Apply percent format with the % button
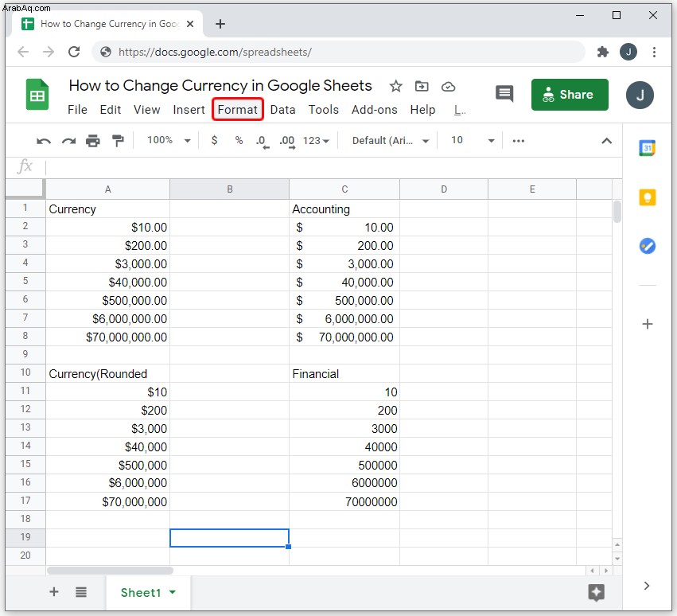The image size is (677, 616). point(239,140)
